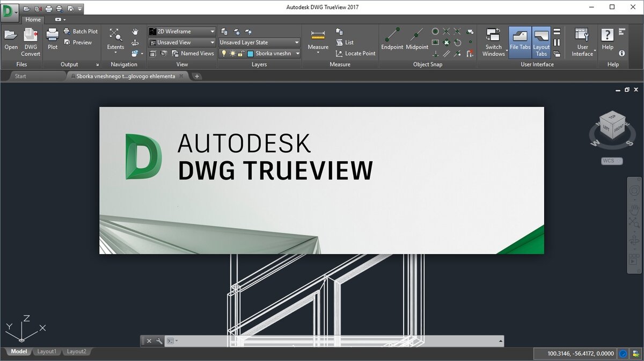Click the quick access Open folder icon
Viewport: 644px width, 361px height.
pyautogui.click(x=27, y=9)
